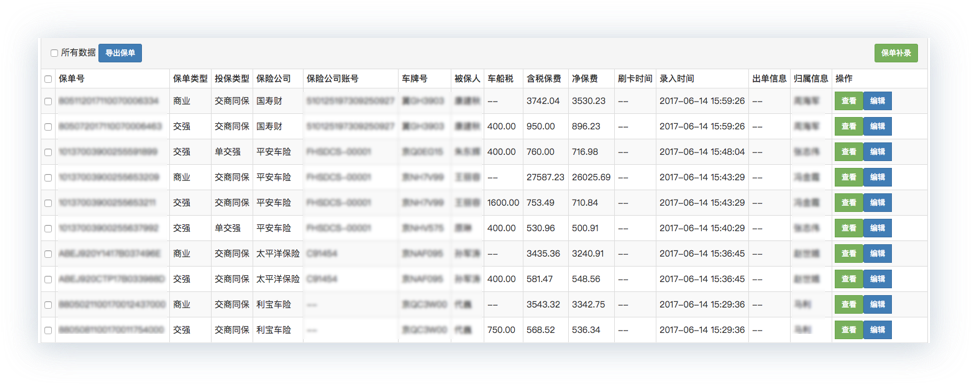Viewport: 972px width, 385px height.
Task: Click 编辑 for the 500.91 row
Action: click(x=877, y=228)
